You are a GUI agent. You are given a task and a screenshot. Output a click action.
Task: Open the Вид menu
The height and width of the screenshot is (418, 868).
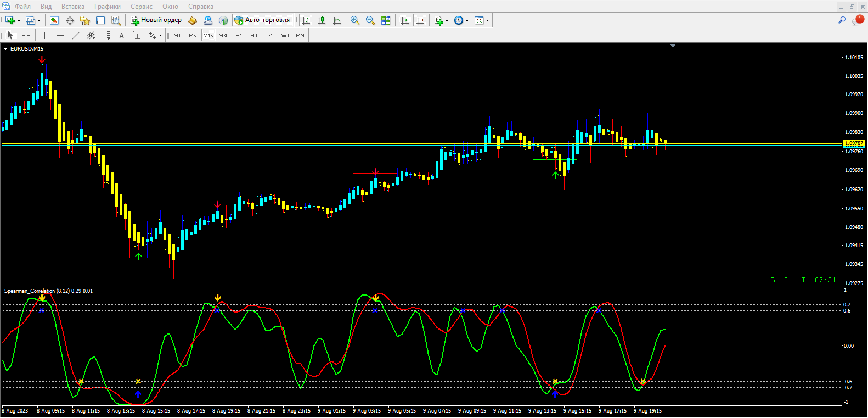tap(46, 7)
